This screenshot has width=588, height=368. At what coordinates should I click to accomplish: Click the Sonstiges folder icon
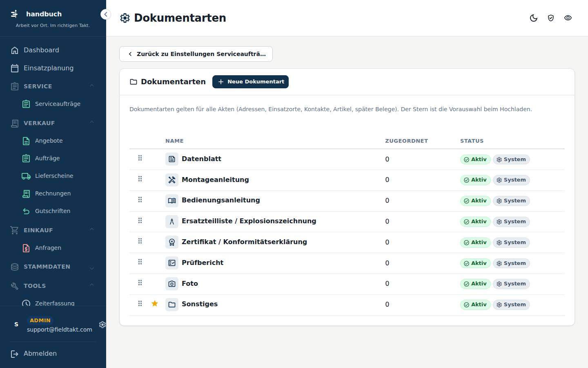172,305
